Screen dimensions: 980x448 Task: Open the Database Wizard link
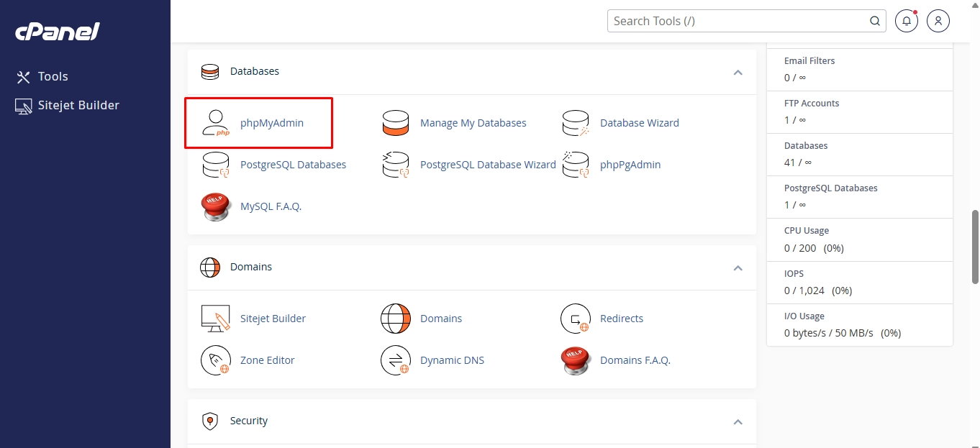(x=640, y=123)
